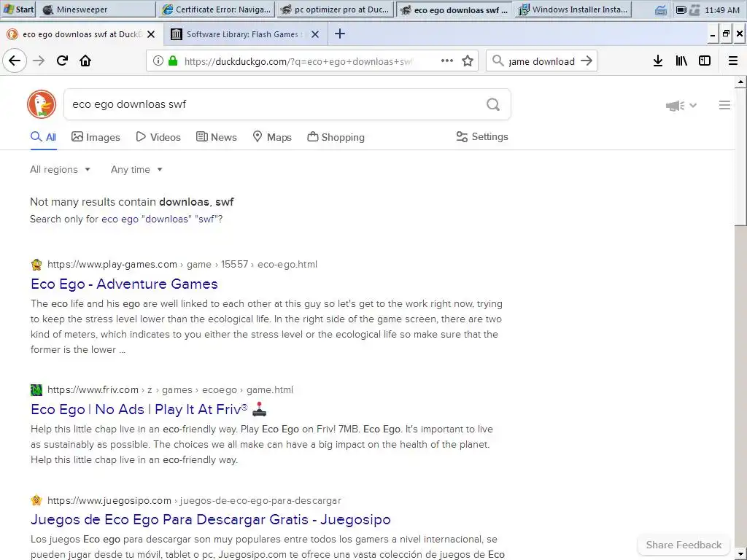Click the friv.com result URL
This screenshot has height=560, width=747.
tap(170, 390)
